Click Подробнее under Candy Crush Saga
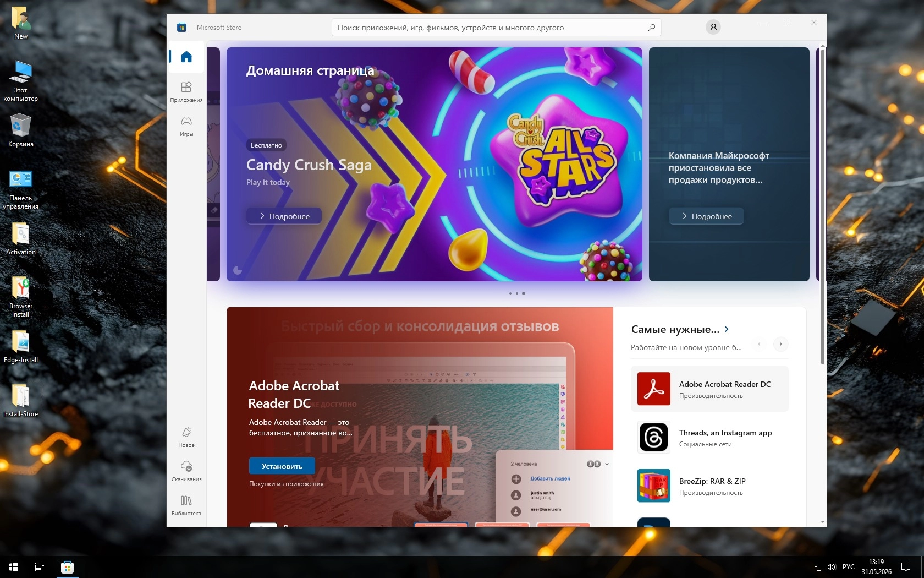 pos(284,216)
